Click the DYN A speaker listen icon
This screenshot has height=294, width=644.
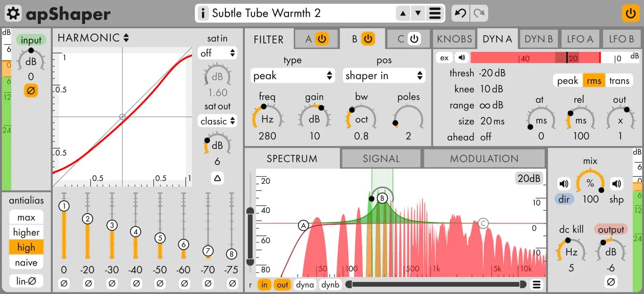point(461,58)
